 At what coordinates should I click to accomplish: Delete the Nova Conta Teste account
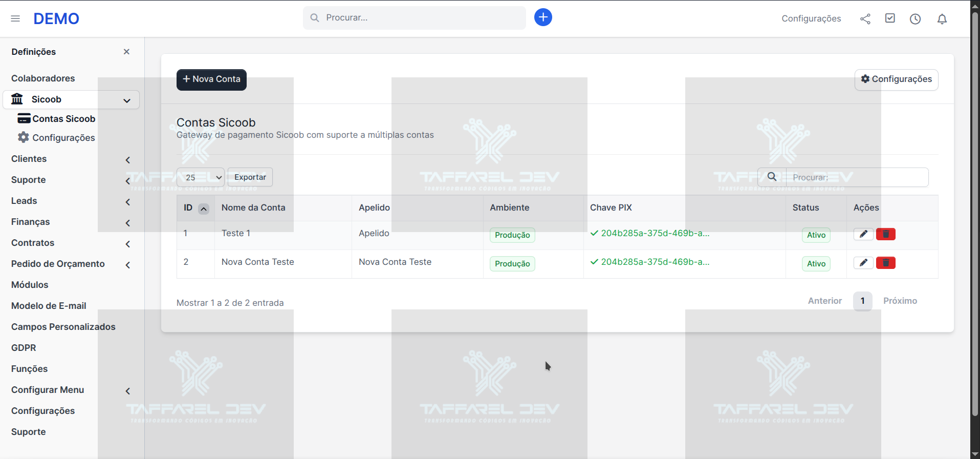[886, 263]
